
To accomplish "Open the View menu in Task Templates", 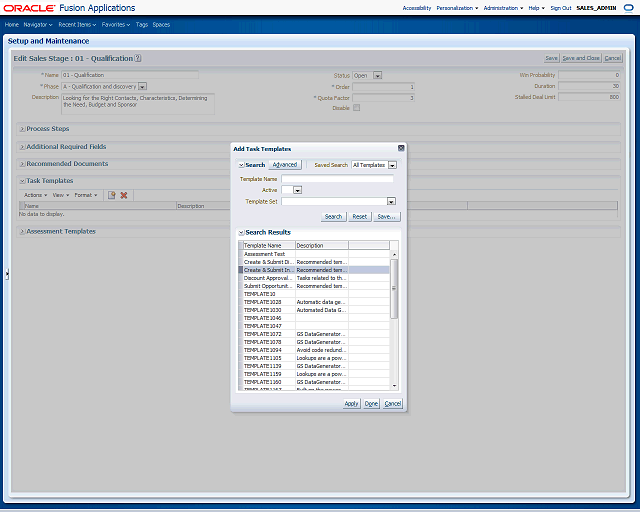I will 61,195.
